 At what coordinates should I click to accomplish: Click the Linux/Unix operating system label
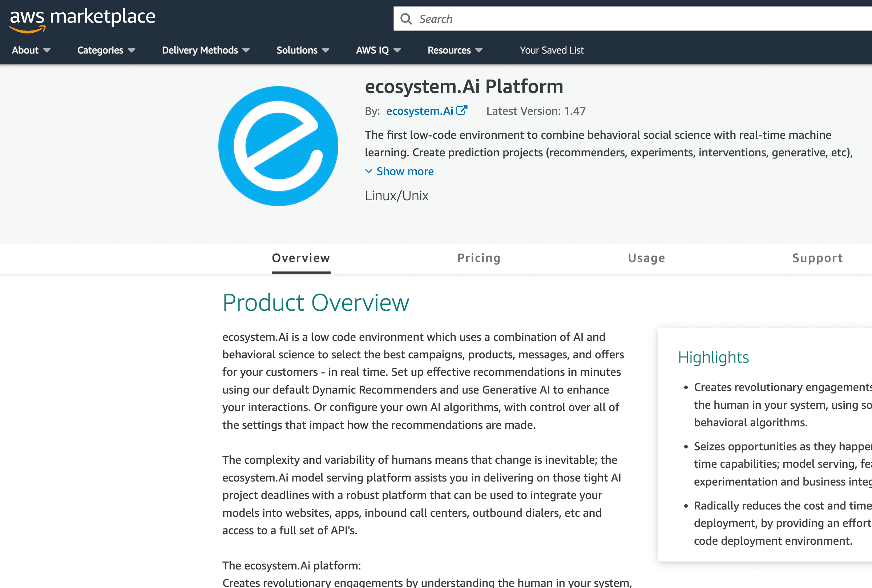point(397,196)
